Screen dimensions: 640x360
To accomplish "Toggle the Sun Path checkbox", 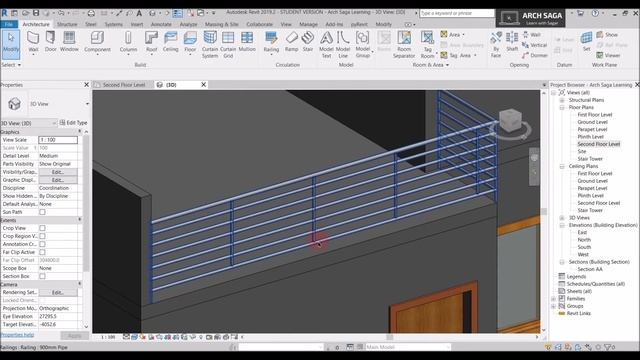I will tap(42, 212).
